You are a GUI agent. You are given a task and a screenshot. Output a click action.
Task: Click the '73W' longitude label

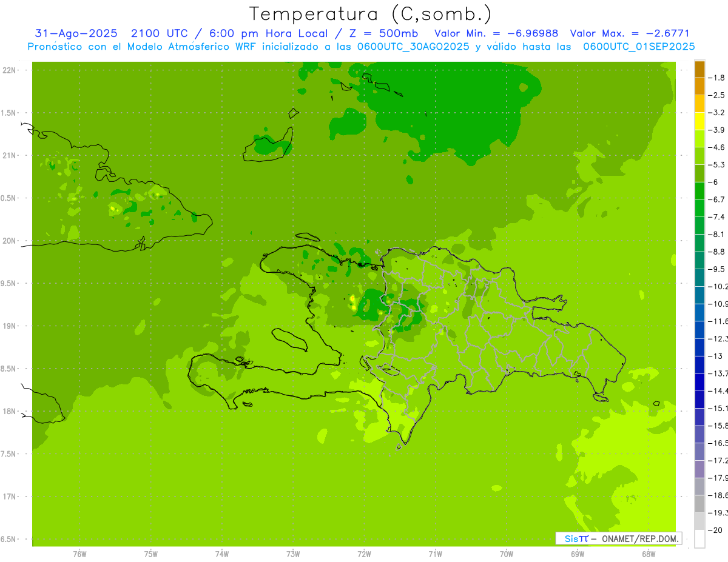pos(293,554)
